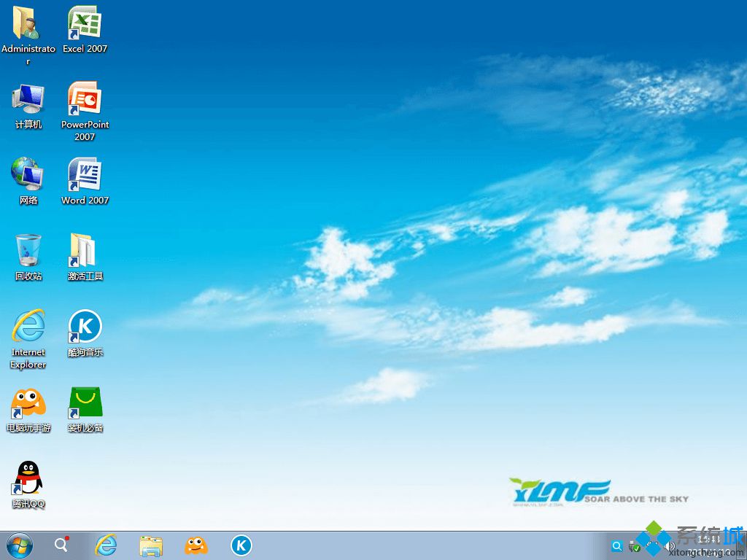Viewport: 747px width, 560px height.
Task: Click the Start button
Action: click(16, 545)
